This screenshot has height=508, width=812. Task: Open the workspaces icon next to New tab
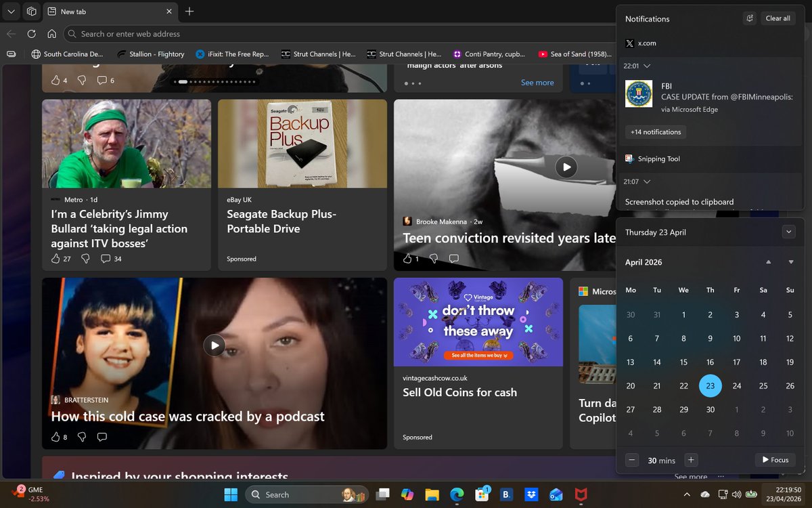[32, 12]
